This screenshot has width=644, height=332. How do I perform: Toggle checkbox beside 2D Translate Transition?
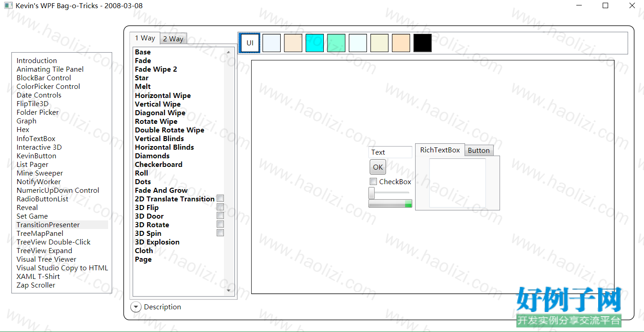click(220, 198)
